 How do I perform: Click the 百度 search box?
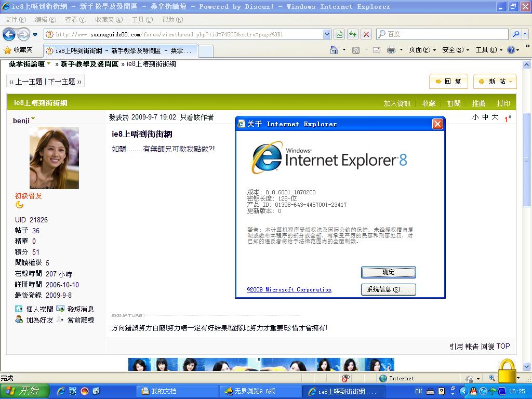pyautogui.click(x=443, y=34)
